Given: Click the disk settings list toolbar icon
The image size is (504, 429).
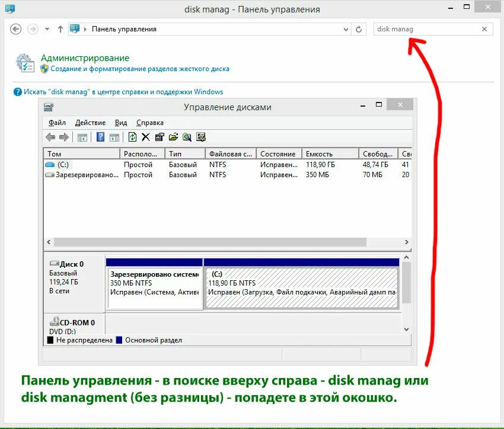Looking at the screenshot, I should tap(201, 137).
